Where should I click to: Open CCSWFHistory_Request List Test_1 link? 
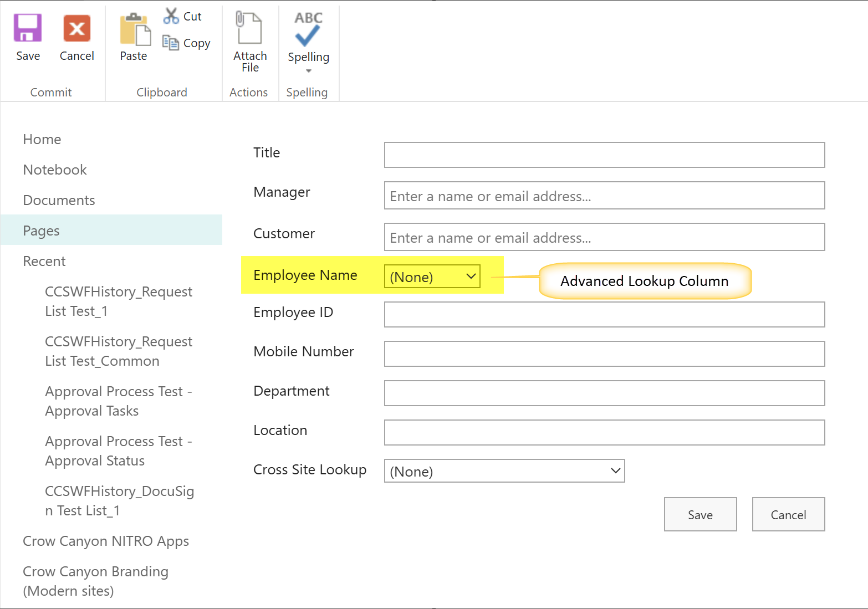(x=119, y=301)
